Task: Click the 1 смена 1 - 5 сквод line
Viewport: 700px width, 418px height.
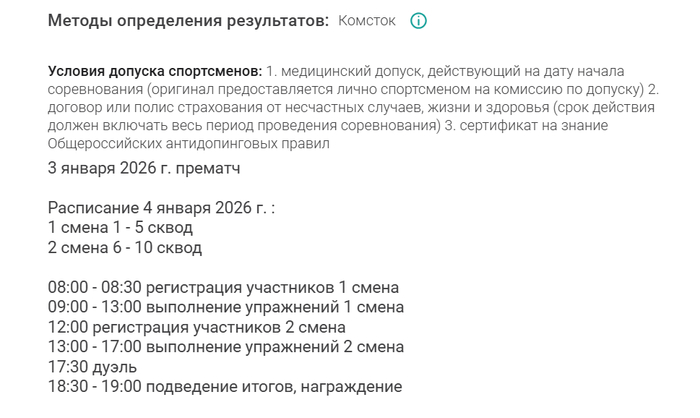Action: point(120,227)
